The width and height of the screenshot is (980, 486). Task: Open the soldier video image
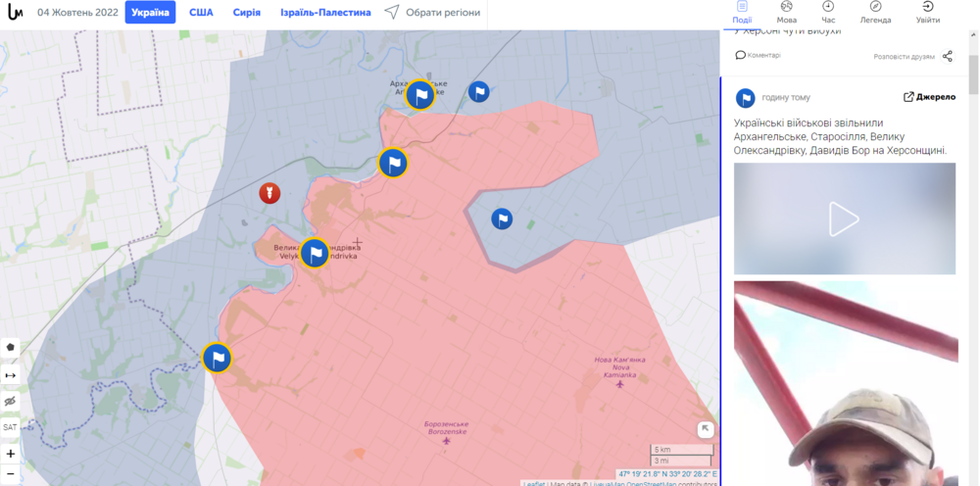click(847, 383)
